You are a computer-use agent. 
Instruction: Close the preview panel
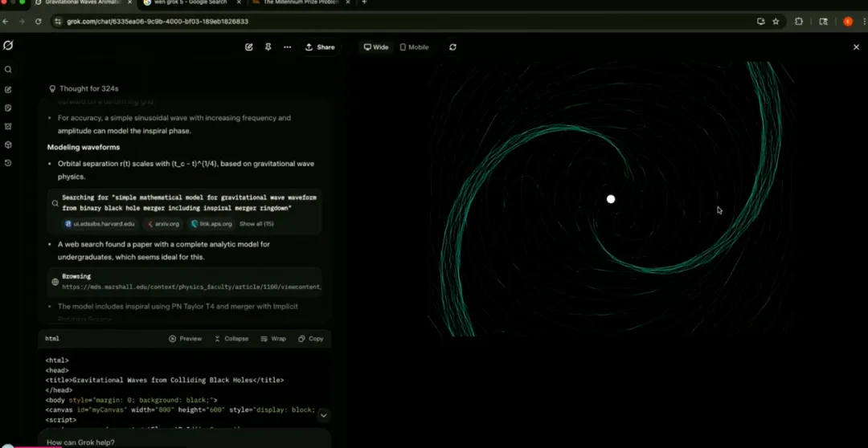(856, 47)
